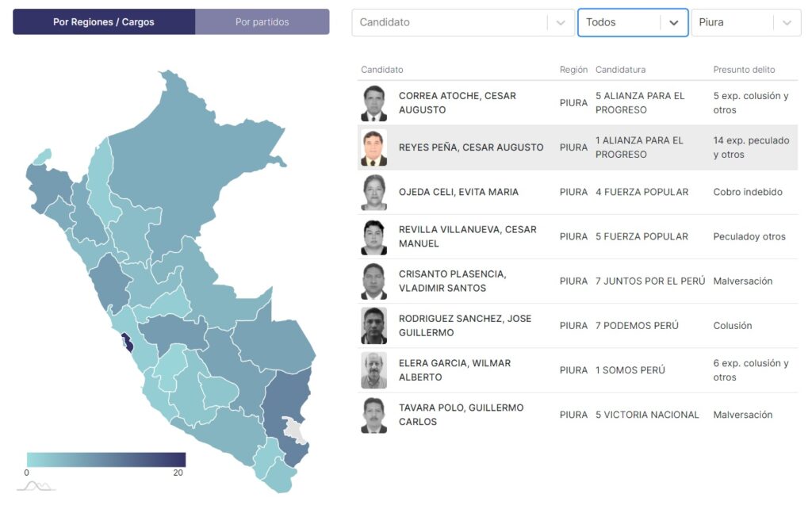This screenshot has height=513, width=812.
Task: Click the name REYES PEÑA, CESAR AUGUSTO
Action: click(471, 147)
